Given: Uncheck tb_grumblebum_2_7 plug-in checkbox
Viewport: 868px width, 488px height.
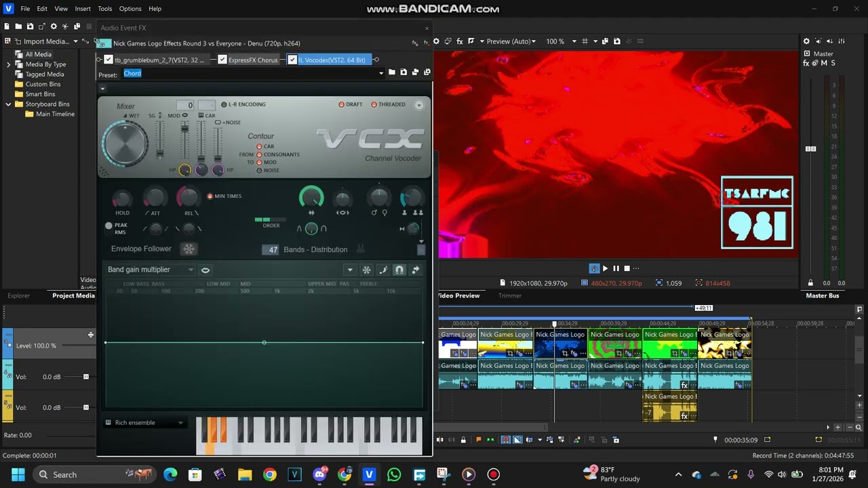Looking at the screenshot, I should click(108, 60).
